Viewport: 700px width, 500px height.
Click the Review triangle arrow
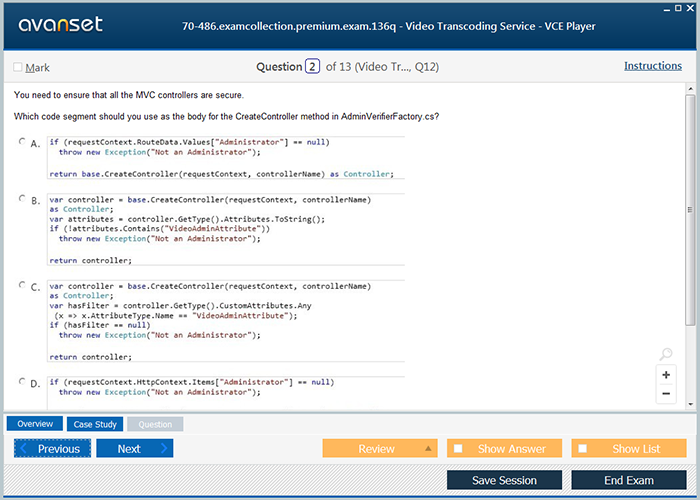click(x=428, y=448)
